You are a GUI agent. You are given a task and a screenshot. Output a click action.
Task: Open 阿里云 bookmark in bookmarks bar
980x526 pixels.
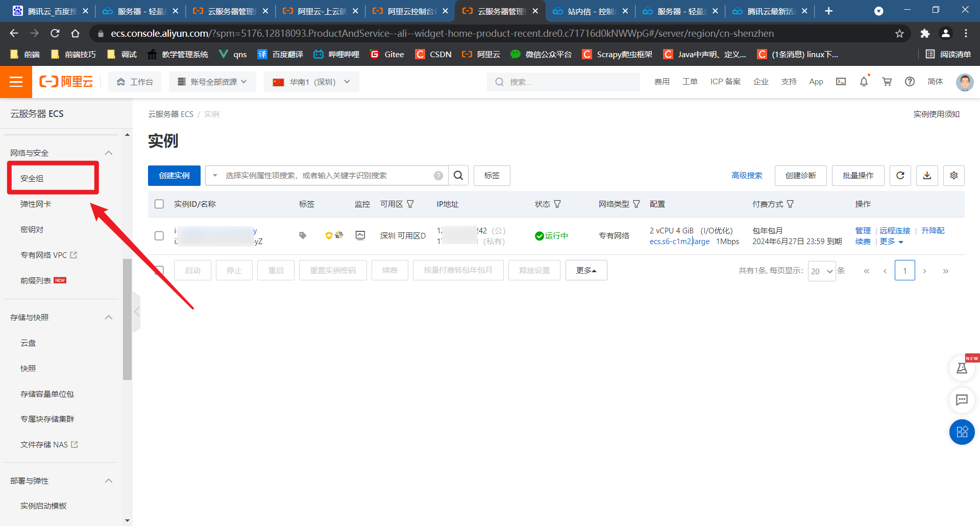[481, 54]
